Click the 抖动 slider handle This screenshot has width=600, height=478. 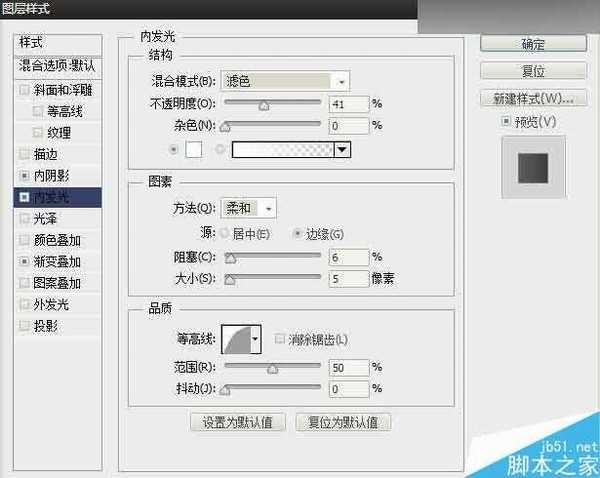point(225,390)
